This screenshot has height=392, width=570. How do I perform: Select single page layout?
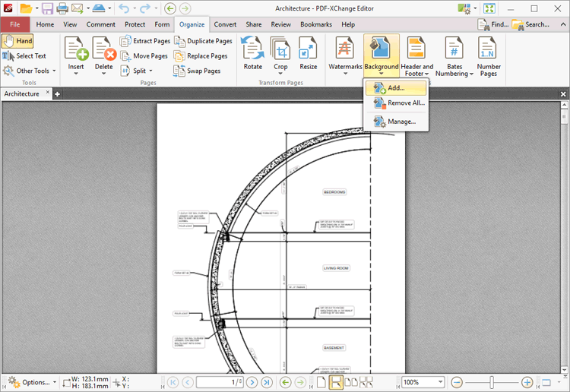[x=321, y=382]
